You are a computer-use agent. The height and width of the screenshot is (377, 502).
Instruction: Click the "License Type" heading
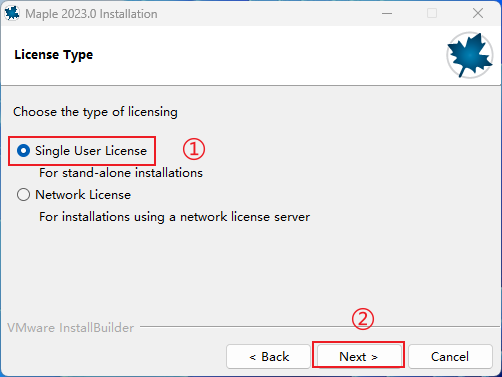[54, 55]
